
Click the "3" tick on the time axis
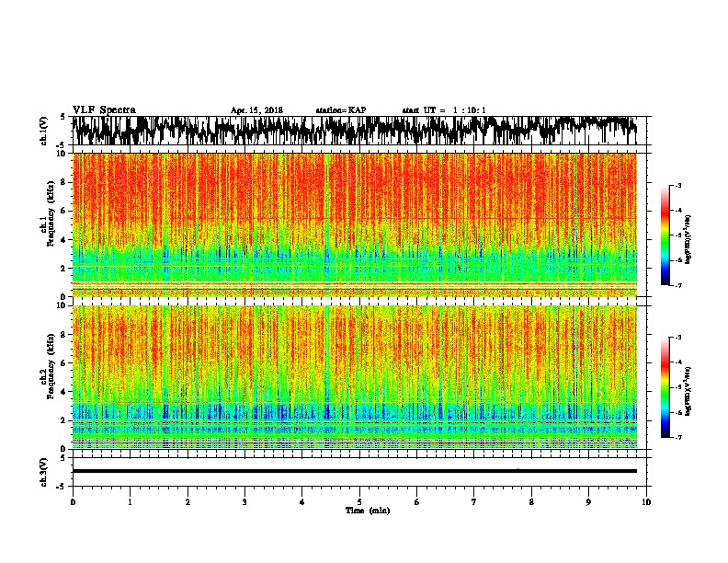[245, 502]
